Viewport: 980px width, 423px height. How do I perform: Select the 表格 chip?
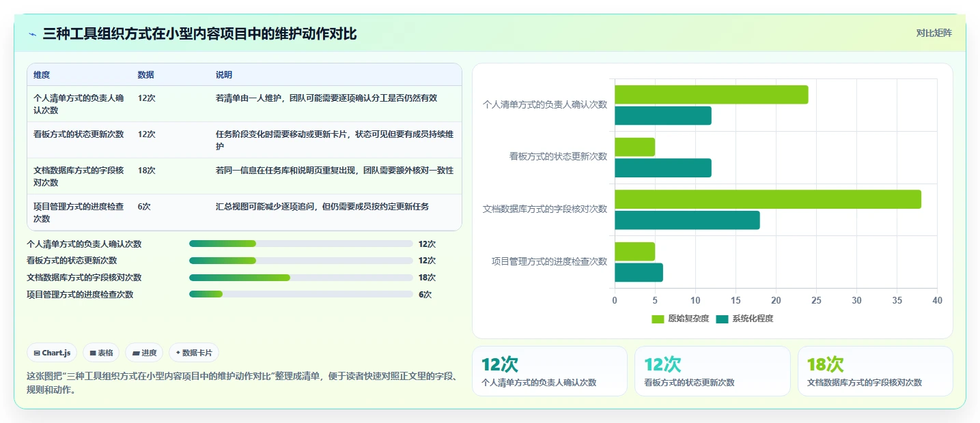(x=101, y=353)
